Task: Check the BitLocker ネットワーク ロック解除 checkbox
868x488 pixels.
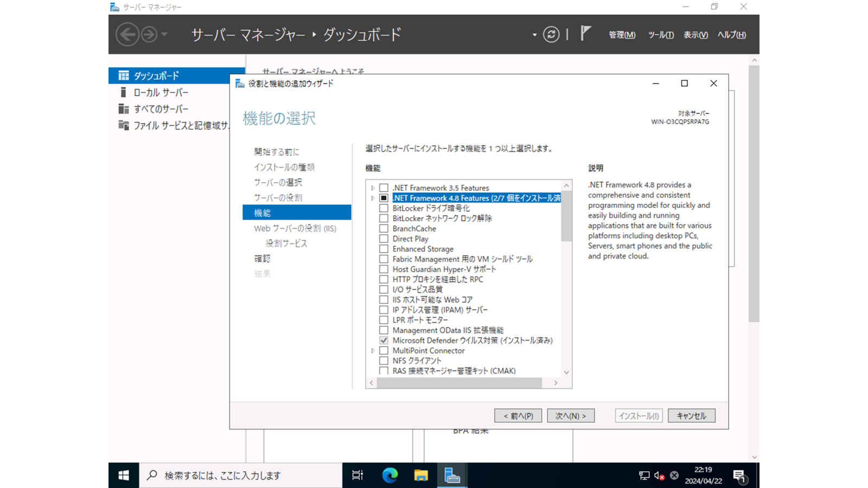Action: pos(384,219)
